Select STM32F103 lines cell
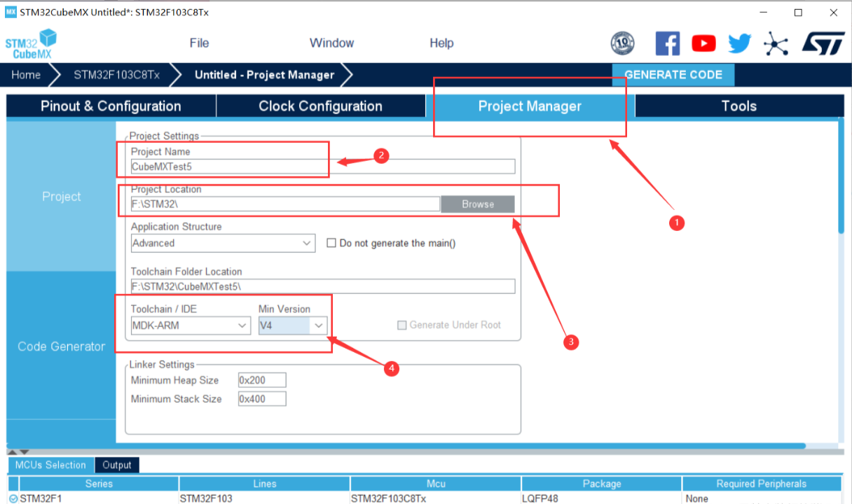 coord(264,499)
